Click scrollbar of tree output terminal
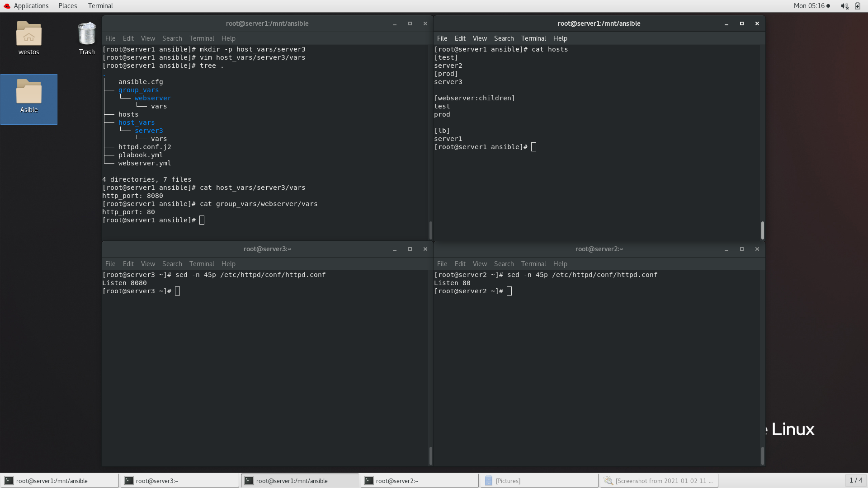Screen dimensions: 868x488 (x=430, y=230)
